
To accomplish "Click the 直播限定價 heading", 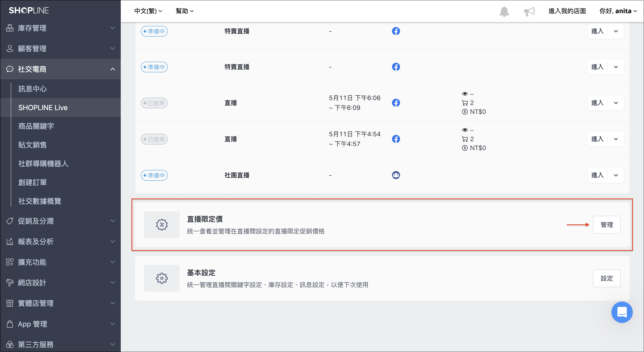I will [x=205, y=219].
